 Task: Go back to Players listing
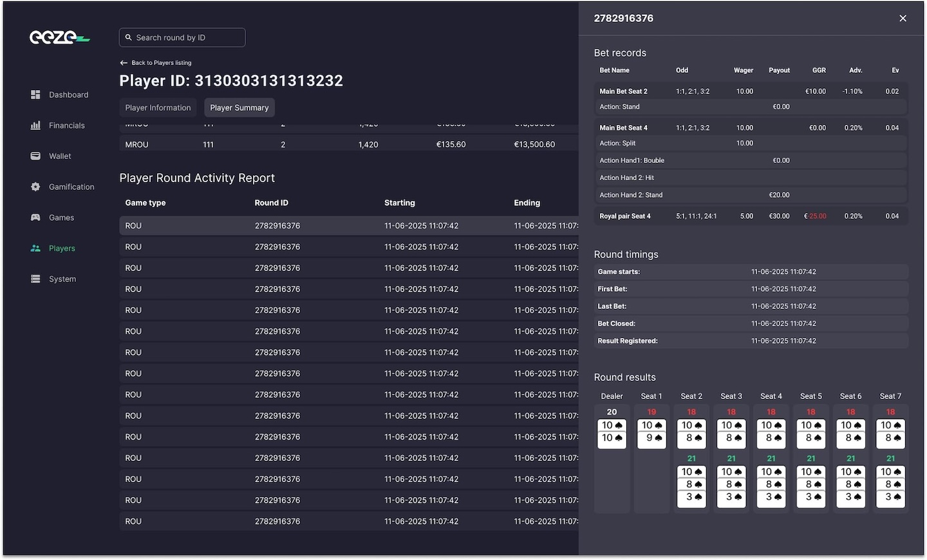[x=156, y=63]
